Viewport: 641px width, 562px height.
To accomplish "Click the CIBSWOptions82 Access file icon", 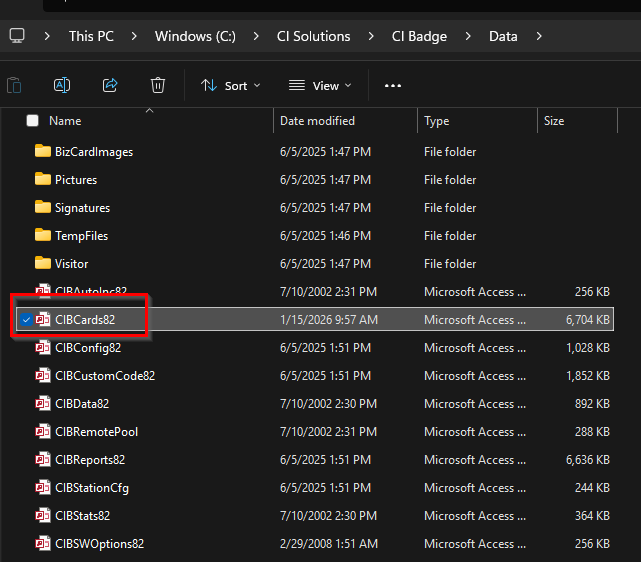I will click(43, 543).
